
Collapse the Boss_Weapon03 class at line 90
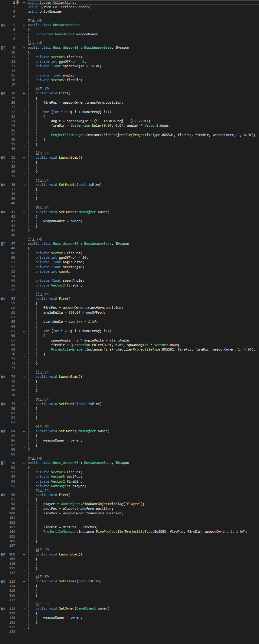tap(24, 463)
